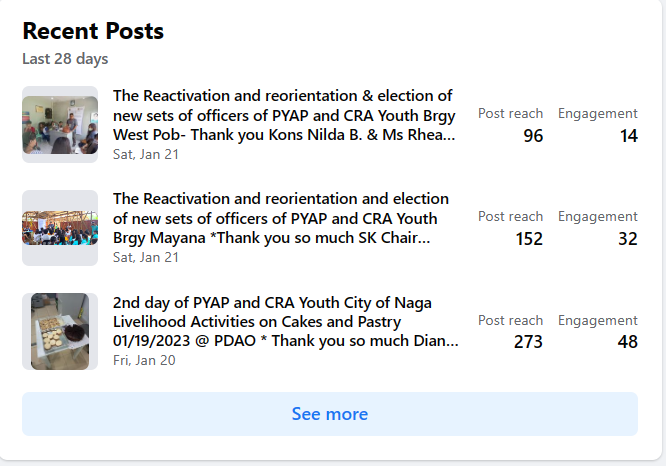Open the West Pob post thumbnail
Viewport: 666px width, 466px height.
(60, 124)
